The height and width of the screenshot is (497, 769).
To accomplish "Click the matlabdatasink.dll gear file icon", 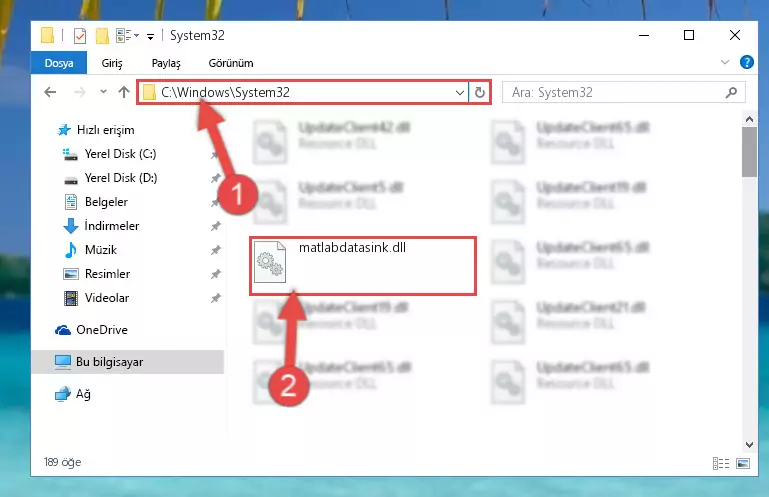I will point(270,262).
